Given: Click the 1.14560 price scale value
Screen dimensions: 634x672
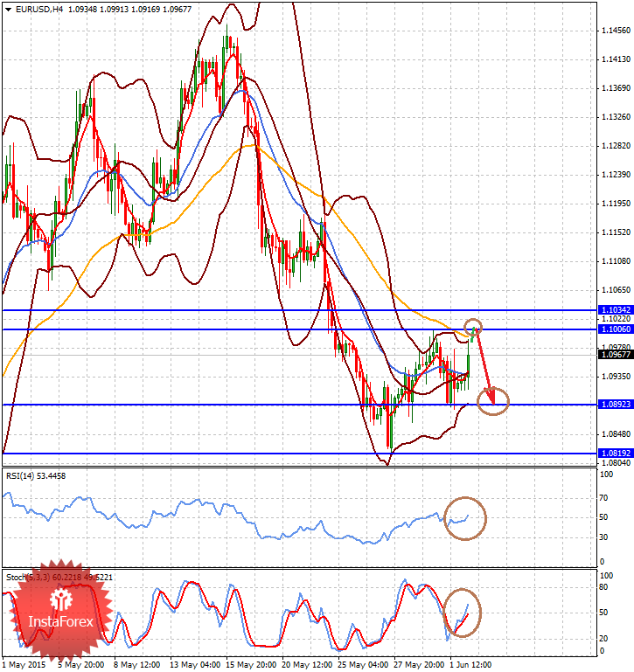Looking at the screenshot, I should point(616,31).
